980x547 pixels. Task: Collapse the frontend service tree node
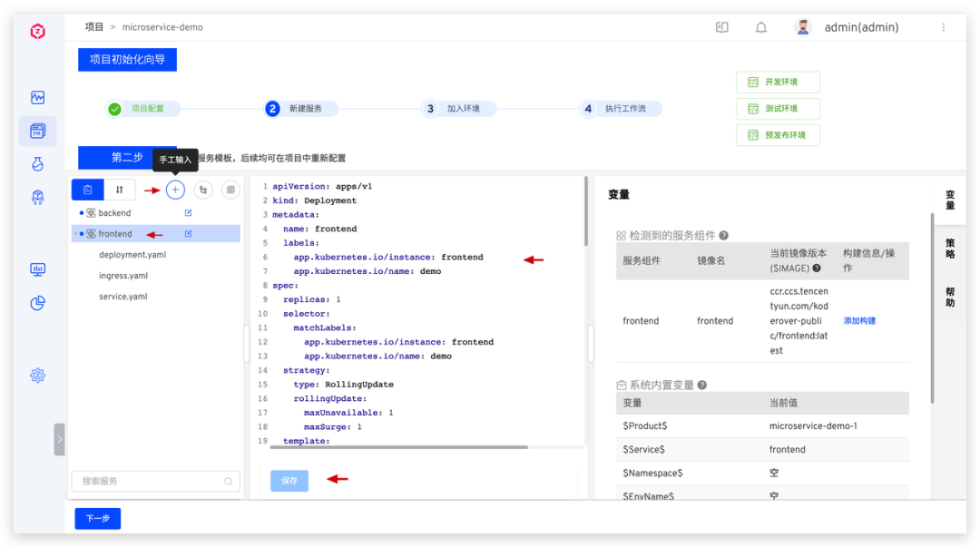pos(75,234)
